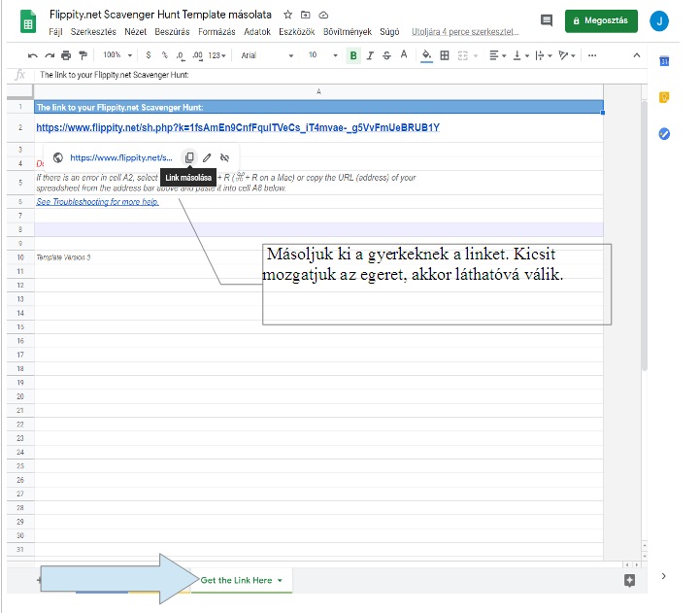
Task: Open the comment history icon
Action: click(x=547, y=20)
